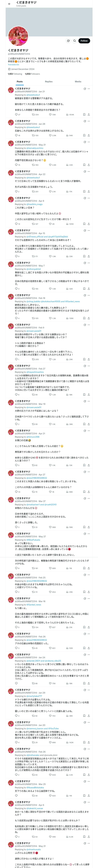This screenshot has height=868, width=98.
Task: Share the Jan 28 post
Action: point(89,135)
